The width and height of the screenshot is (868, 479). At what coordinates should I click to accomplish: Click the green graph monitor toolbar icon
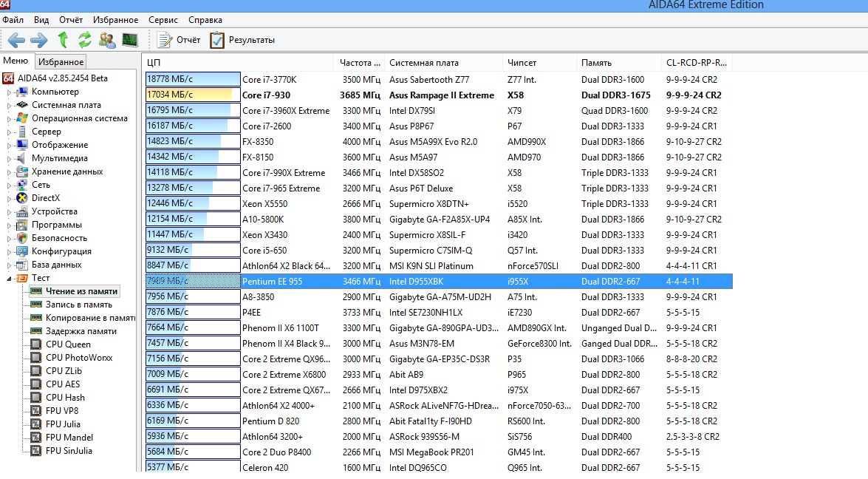[130, 40]
